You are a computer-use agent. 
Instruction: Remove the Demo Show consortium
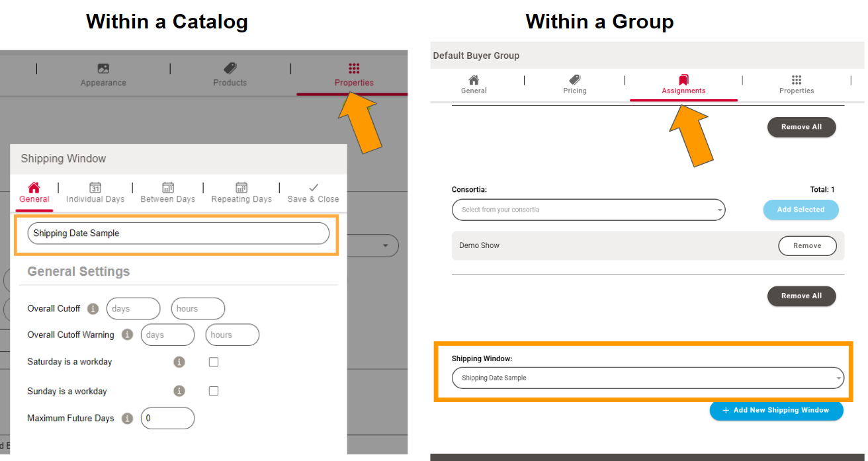click(807, 245)
